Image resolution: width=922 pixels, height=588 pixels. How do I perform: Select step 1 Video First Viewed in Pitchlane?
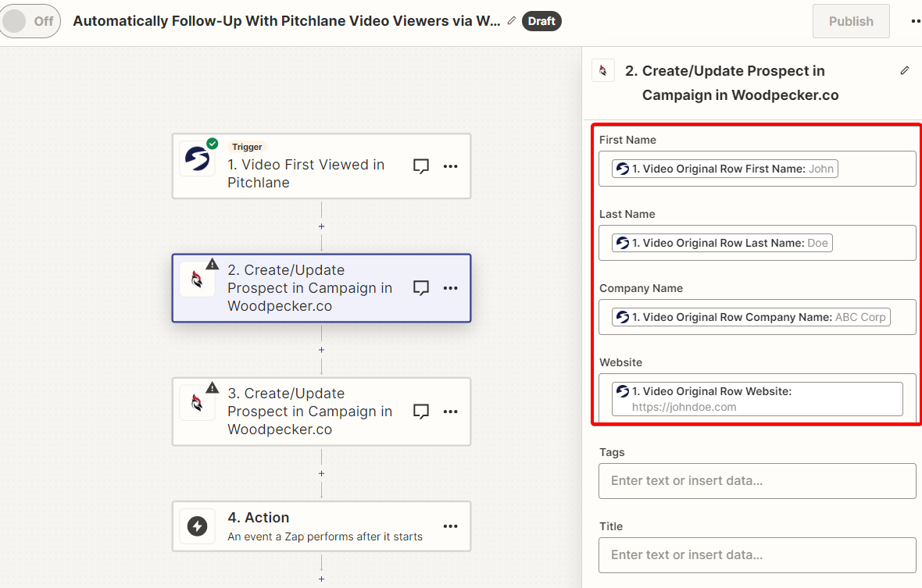322,166
